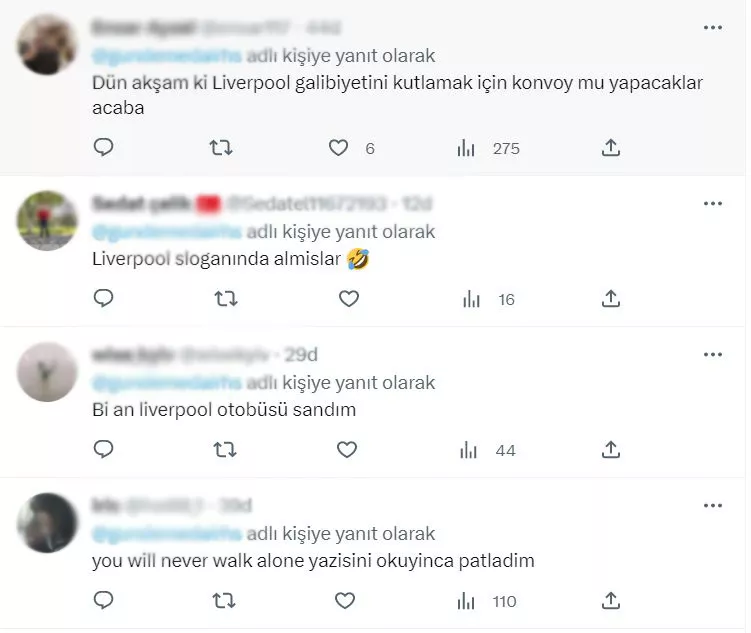Open more options on 'sloganında almislar' tweet
This screenshot has height=633, width=751.
pos(713,203)
